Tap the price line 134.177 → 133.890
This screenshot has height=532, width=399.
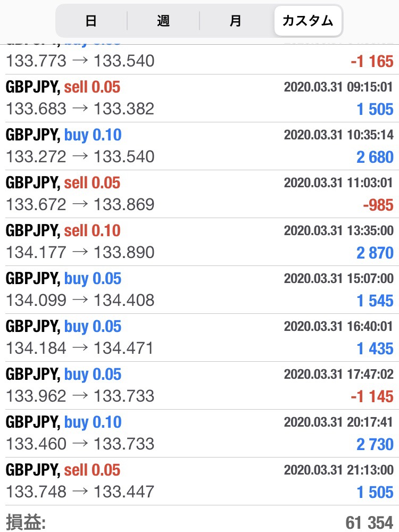(80, 252)
